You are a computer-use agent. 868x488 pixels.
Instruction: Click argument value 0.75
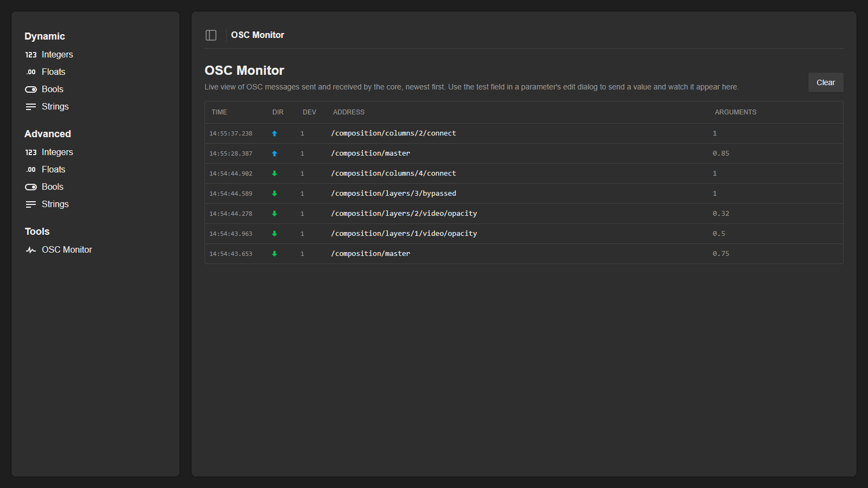(721, 254)
